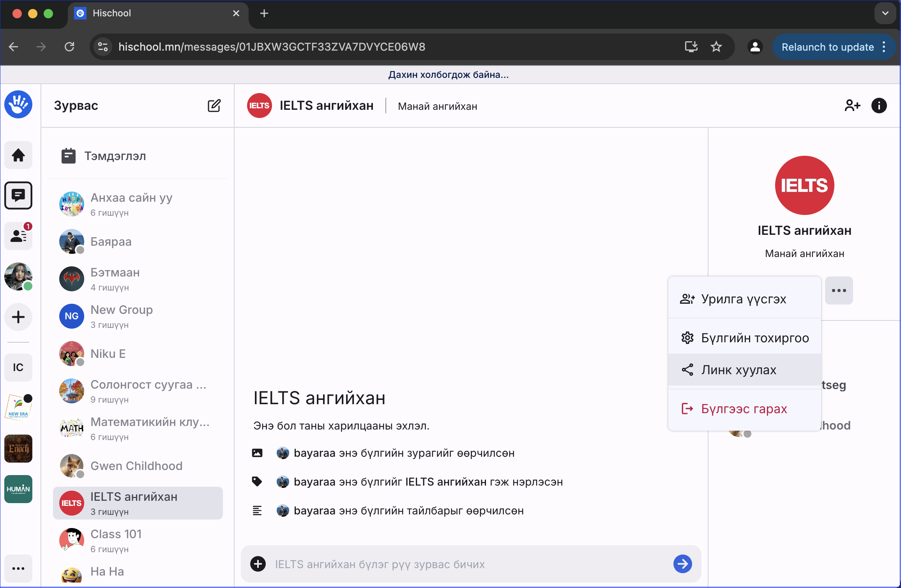Click the attachment plus icon in message box
The width and height of the screenshot is (901, 588).
(258, 563)
